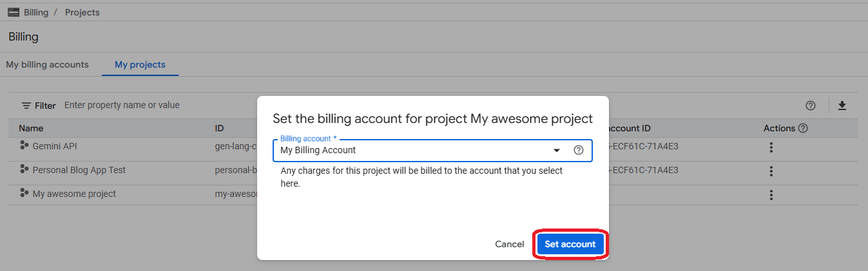868x271 pixels.
Task: Open actions menu for My awesome project
Action: 771,194
